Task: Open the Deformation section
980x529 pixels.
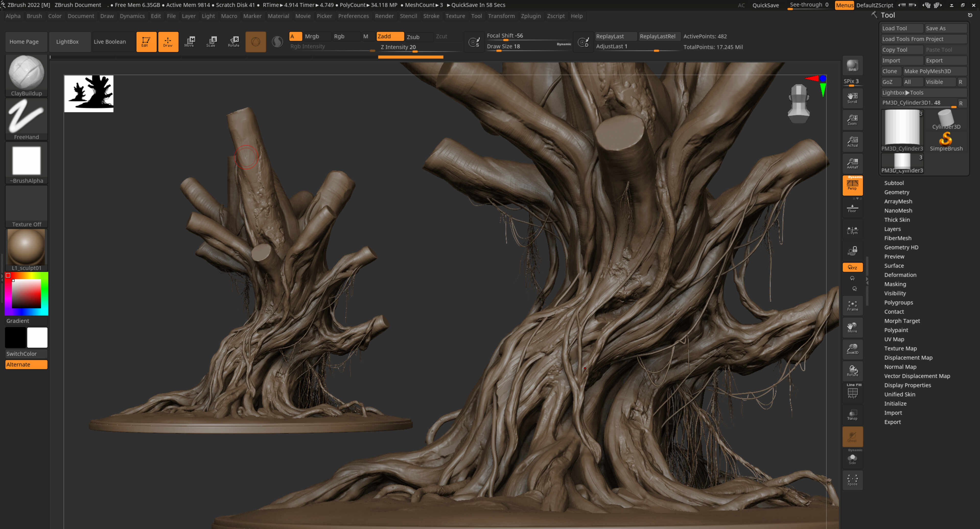Action: coord(900,274)
